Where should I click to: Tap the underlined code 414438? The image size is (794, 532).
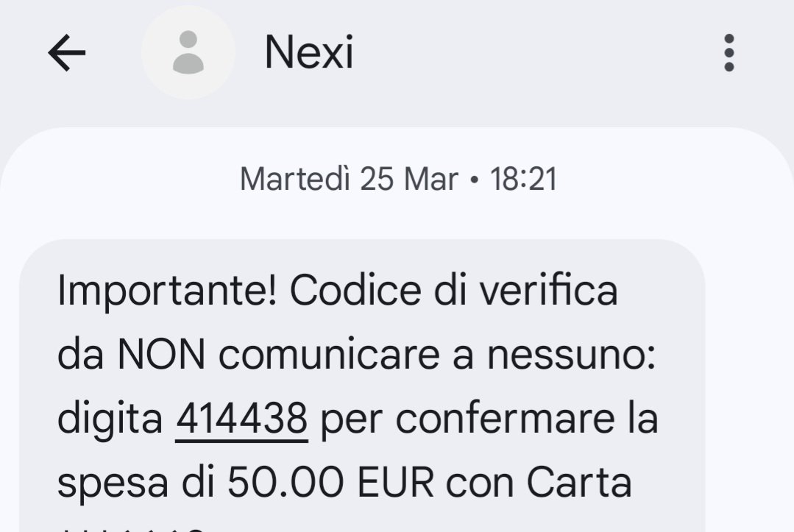(241, 419)
